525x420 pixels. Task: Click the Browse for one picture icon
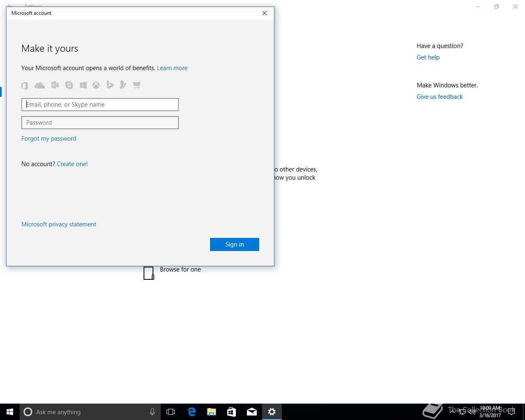pyautogui.click(x=148, y=273)
